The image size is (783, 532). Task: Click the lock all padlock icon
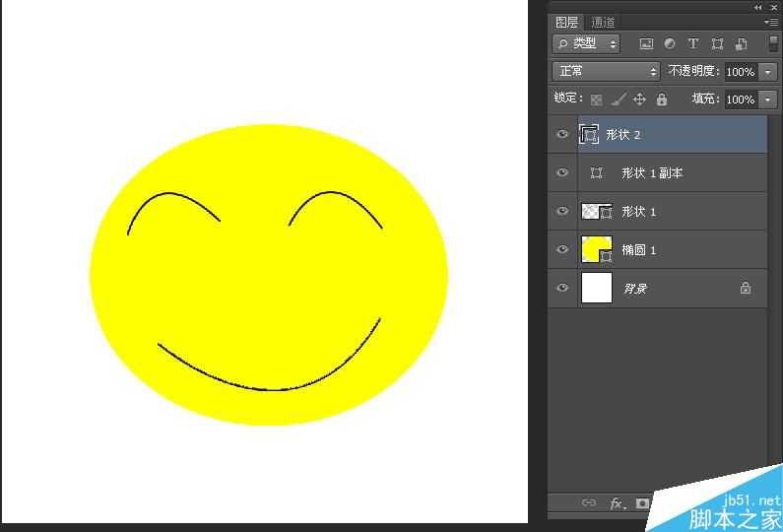661,100
